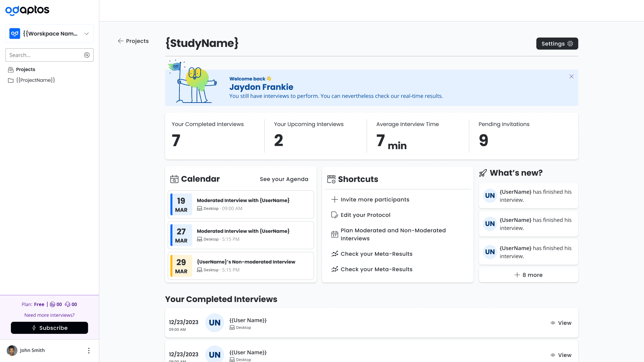Open the 27 MAR moderated interview
644x362 pixels.
(x=241, y=235)
